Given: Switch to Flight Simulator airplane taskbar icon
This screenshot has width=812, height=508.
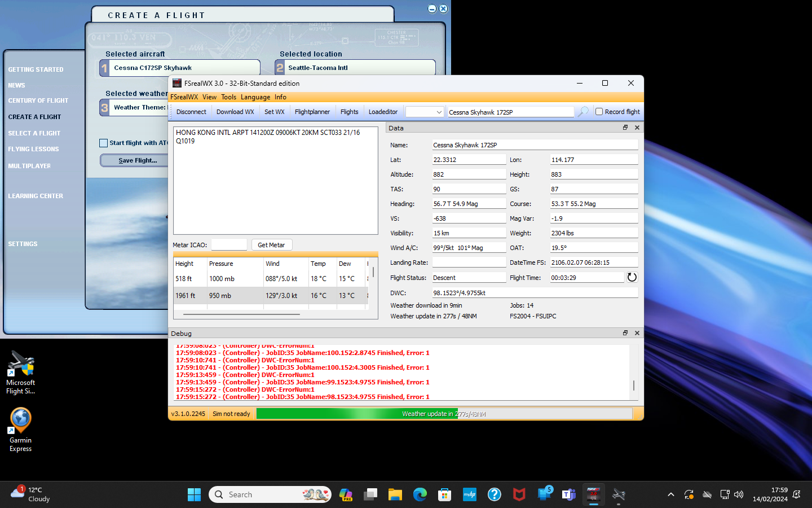Looking at the screenshot, I should (619, 494).
